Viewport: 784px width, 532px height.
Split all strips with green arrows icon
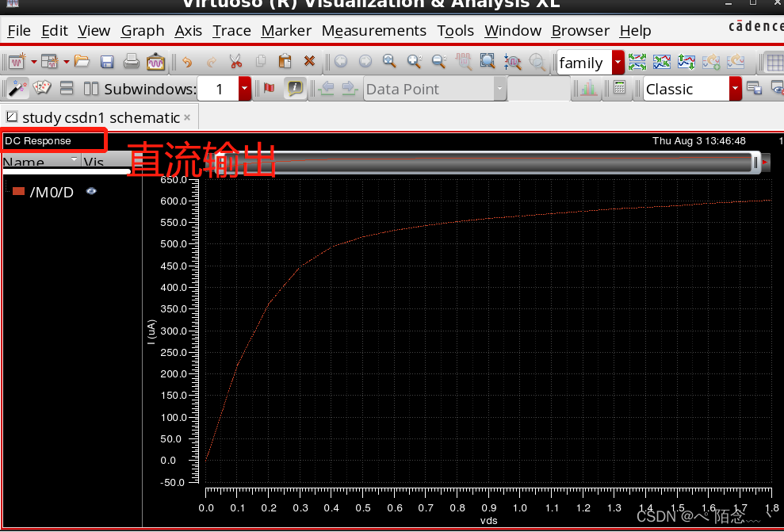(637, 62)
